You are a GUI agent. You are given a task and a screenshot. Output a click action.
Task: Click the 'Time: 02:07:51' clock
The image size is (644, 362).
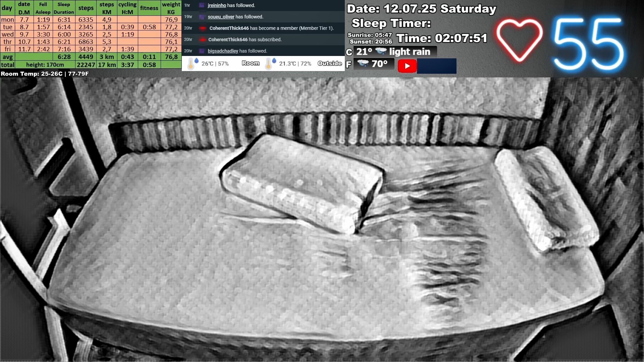click(442, 38)
